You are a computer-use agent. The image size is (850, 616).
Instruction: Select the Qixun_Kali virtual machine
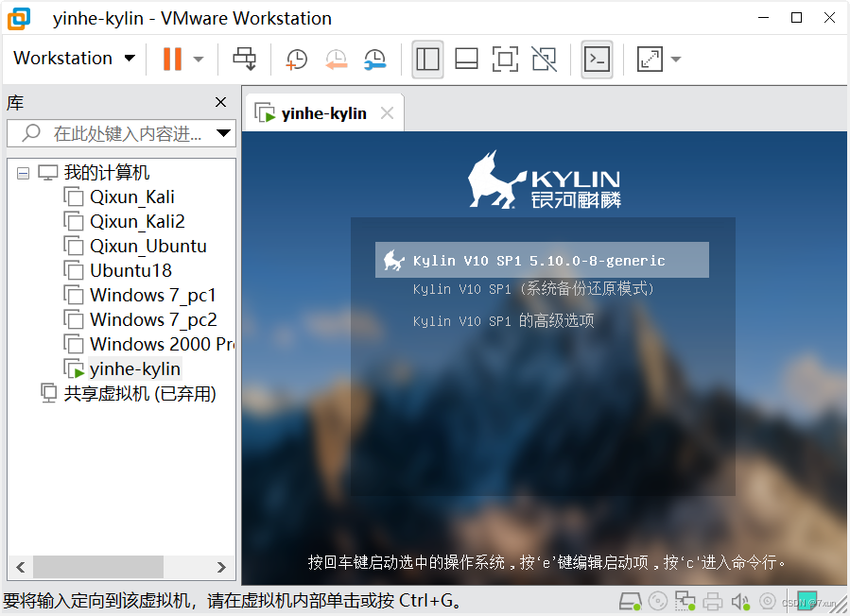click(x=132, y=197)
